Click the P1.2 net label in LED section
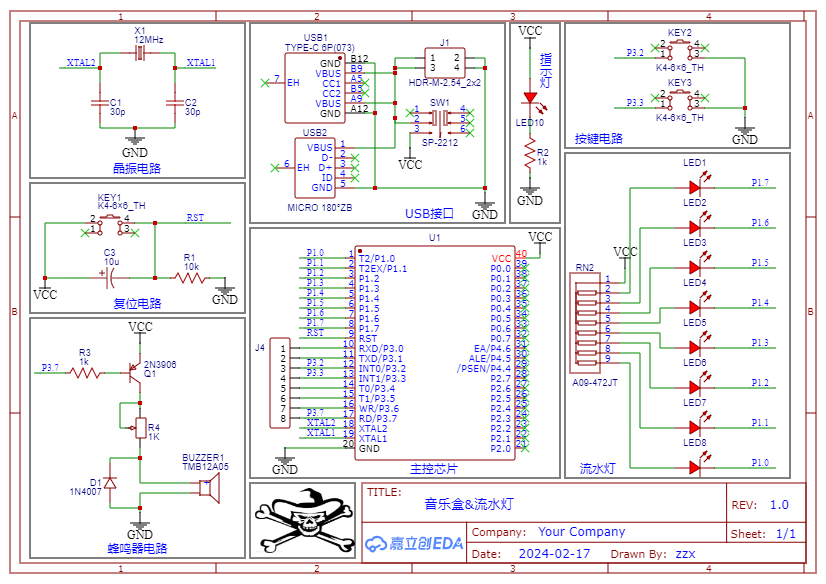 tap(760, 383)
